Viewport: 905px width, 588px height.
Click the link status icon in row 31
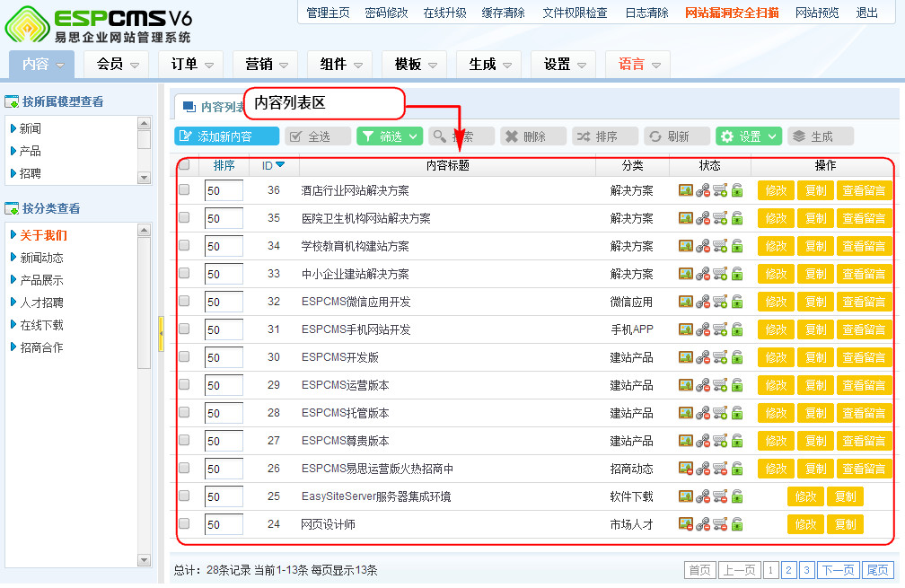(x=702, y=329)
